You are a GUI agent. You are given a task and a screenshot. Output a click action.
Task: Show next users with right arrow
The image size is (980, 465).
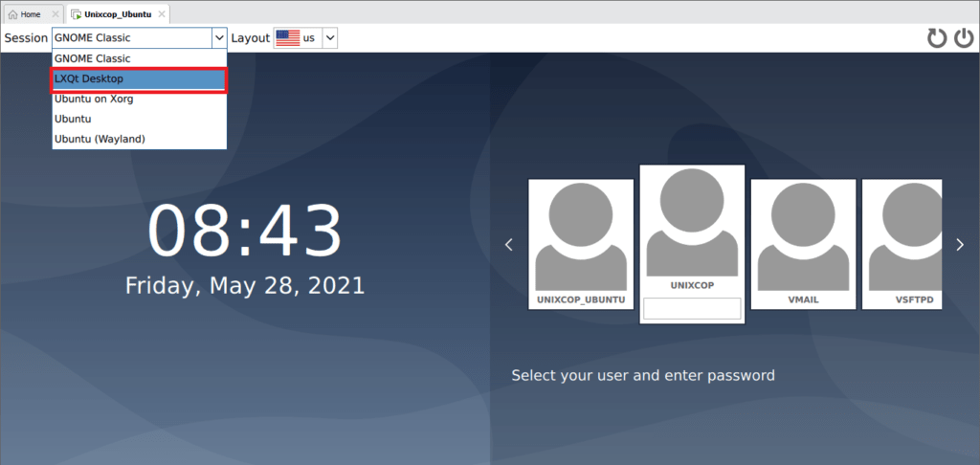click(x=960, y=244)
